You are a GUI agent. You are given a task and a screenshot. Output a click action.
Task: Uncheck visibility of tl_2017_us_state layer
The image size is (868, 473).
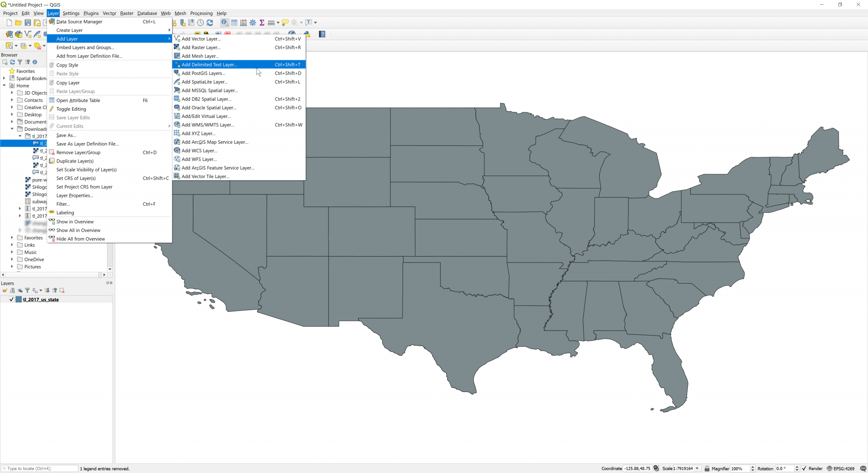[11, 299]
